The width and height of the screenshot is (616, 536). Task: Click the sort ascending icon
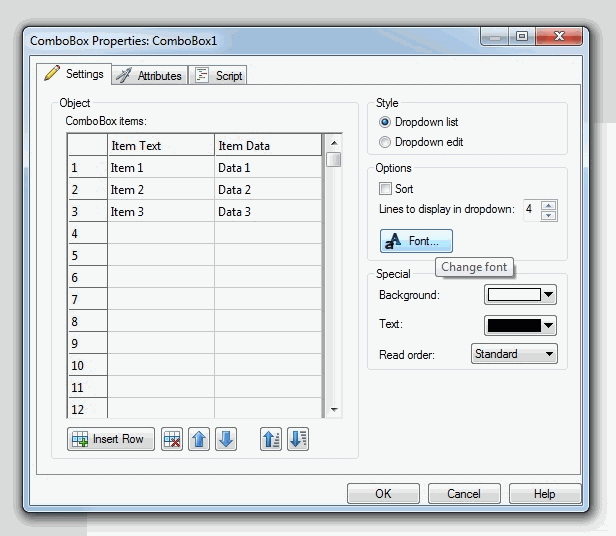click(271, 440)
